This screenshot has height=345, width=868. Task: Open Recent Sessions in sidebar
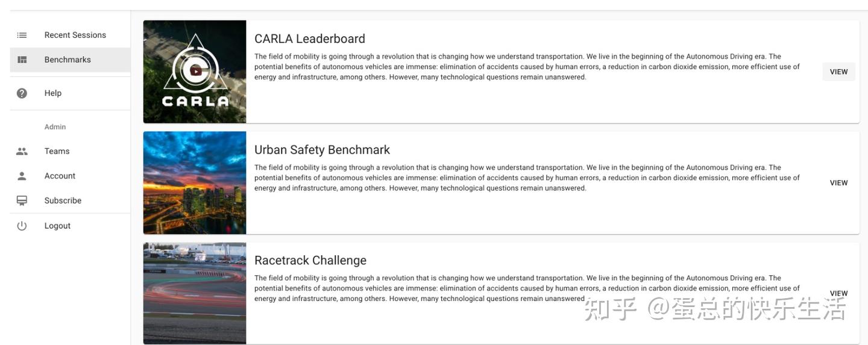tap(75, 35)
